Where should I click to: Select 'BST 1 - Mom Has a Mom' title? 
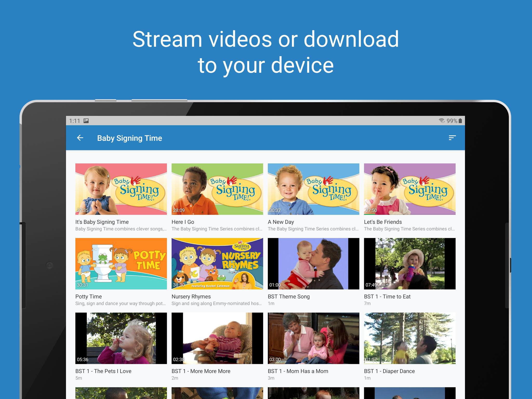[x=298, y=371]
